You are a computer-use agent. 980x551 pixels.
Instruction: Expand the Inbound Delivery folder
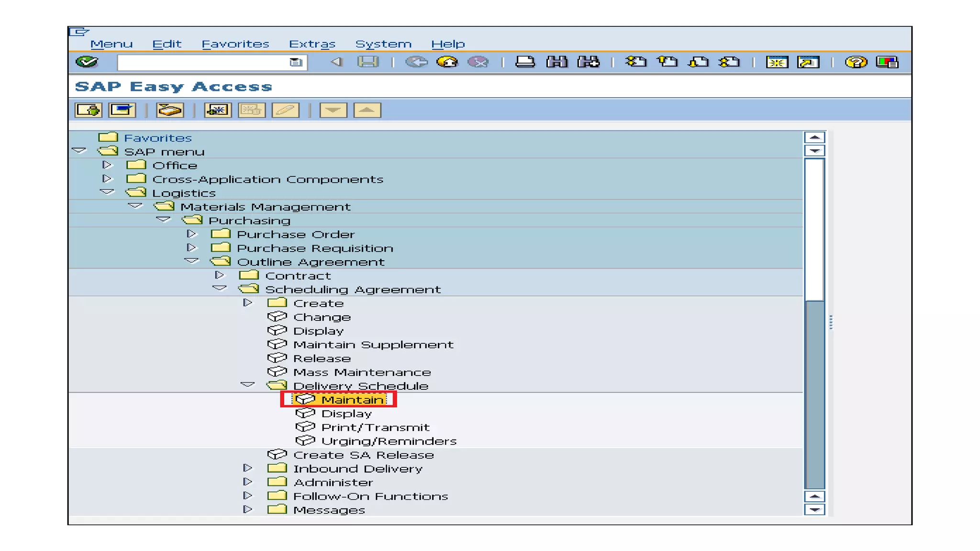point(247,468)
